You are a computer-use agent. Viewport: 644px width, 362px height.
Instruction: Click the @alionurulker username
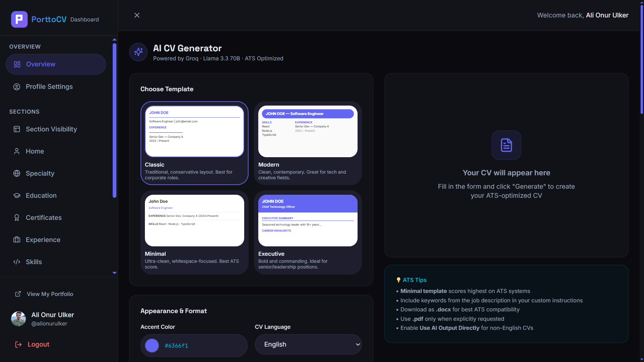point(49,324)
